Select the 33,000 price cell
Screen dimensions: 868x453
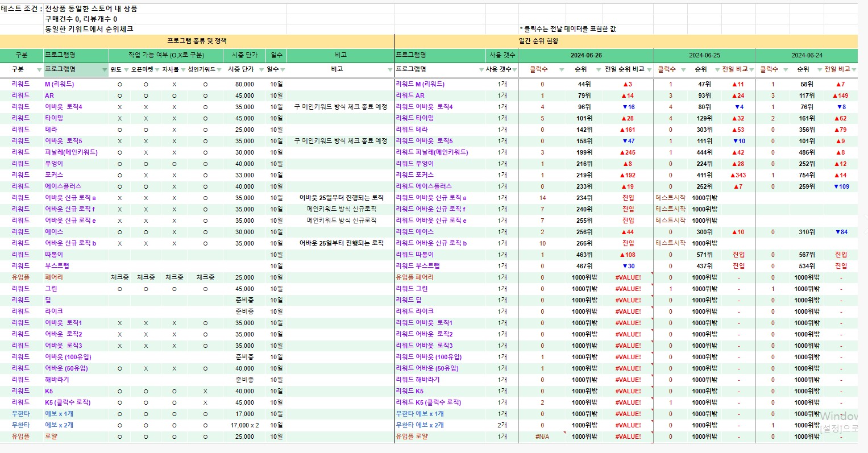(244, 175)
